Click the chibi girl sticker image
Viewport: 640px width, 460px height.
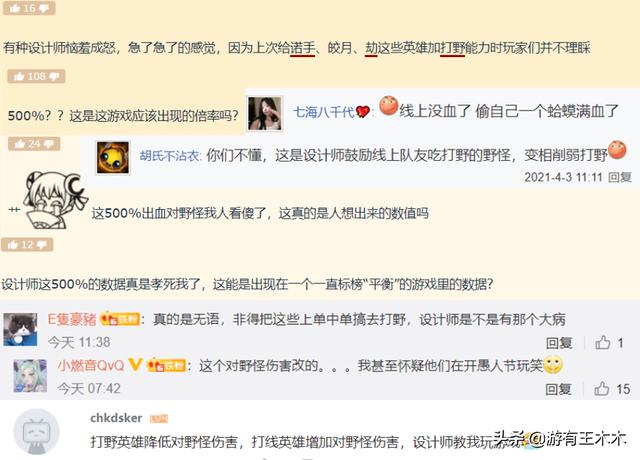point(55,200)
